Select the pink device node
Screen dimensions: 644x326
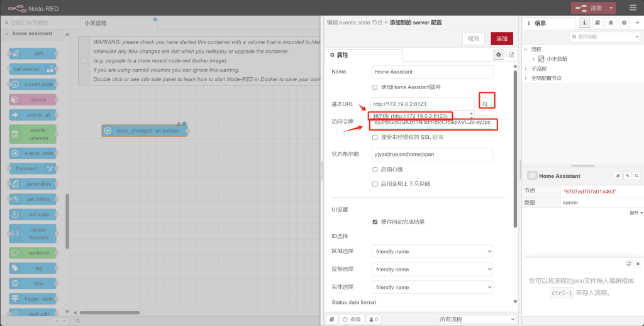33,100
